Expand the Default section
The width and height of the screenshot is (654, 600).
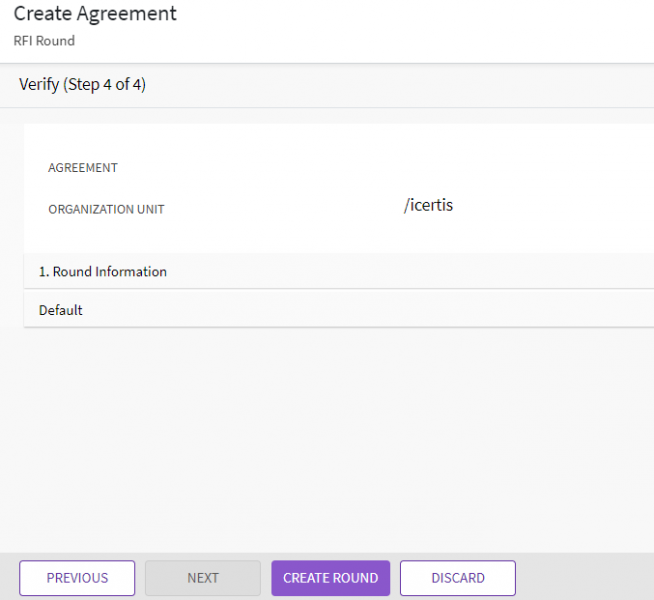[x=61, y=310]
